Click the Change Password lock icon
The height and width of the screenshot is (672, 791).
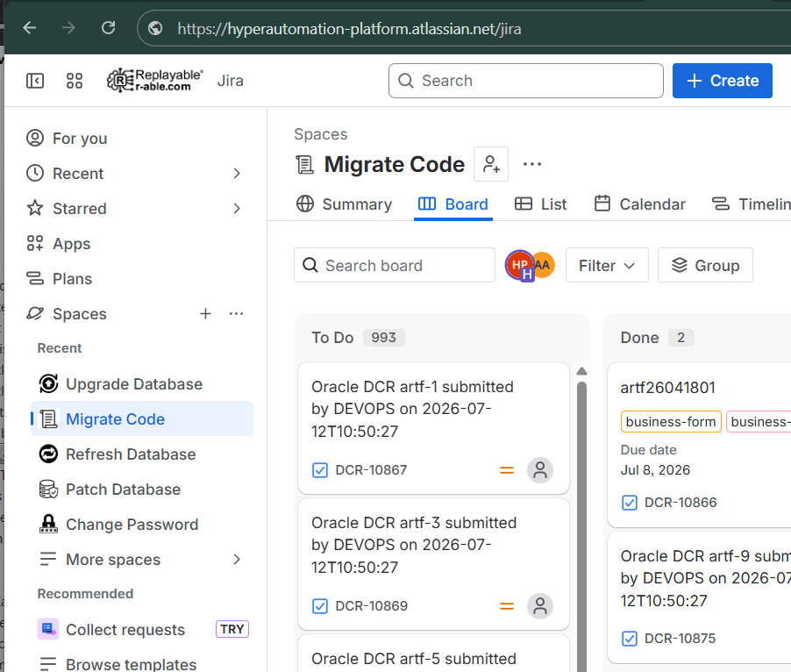pyautogui.click(x=48, y=525)
